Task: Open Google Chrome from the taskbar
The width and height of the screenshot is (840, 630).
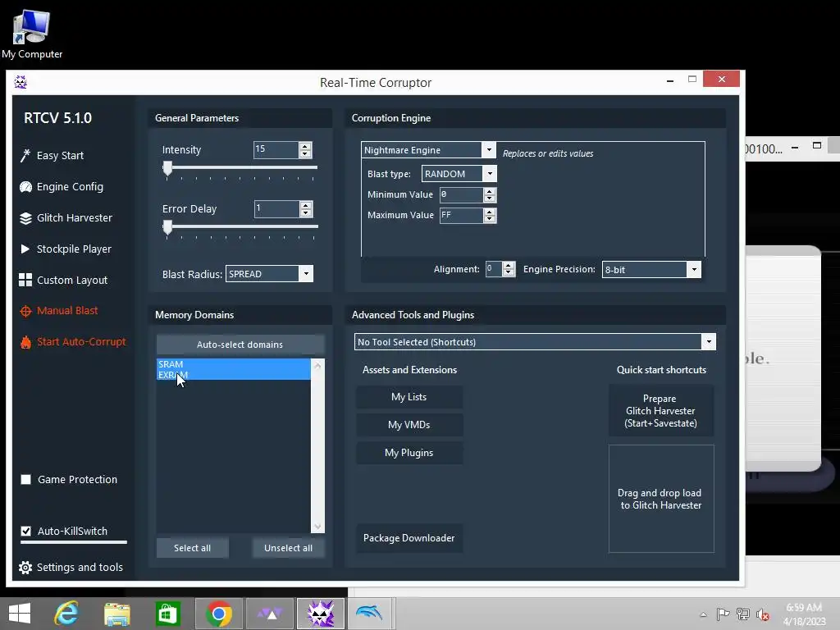Action: click(x=218, y=614)
